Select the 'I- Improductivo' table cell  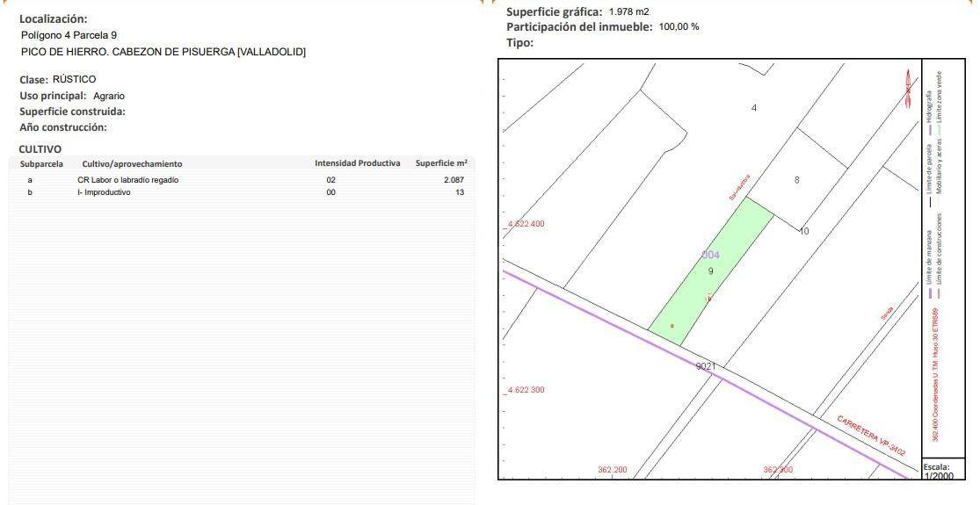[104, 192]
